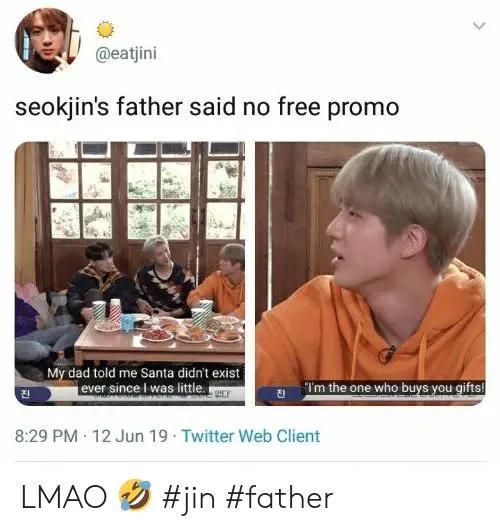This screenshot has width=500, height=531.
Task: Open the tweet options chevron menu
Action: click(x=479, y=26)
